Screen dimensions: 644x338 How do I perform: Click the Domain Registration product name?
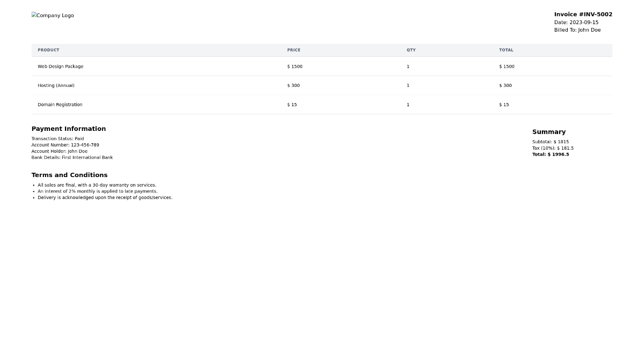(x=60, y=105)
